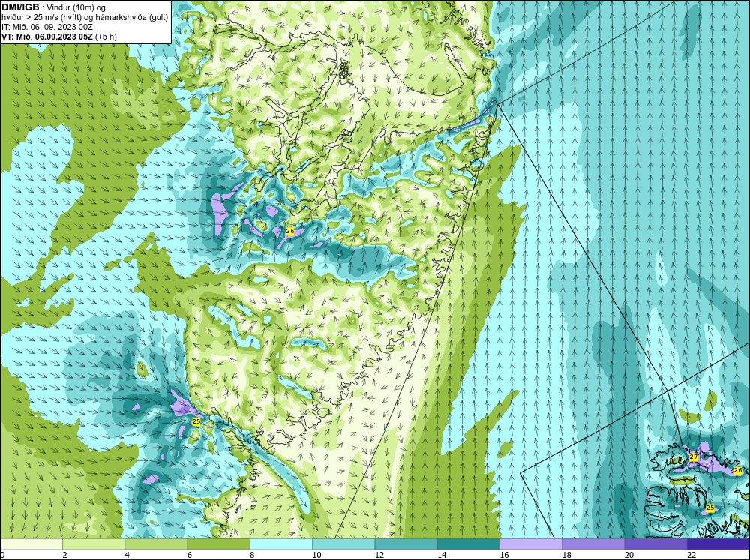Click the "6" value on the scale

(x=190, y=555)
